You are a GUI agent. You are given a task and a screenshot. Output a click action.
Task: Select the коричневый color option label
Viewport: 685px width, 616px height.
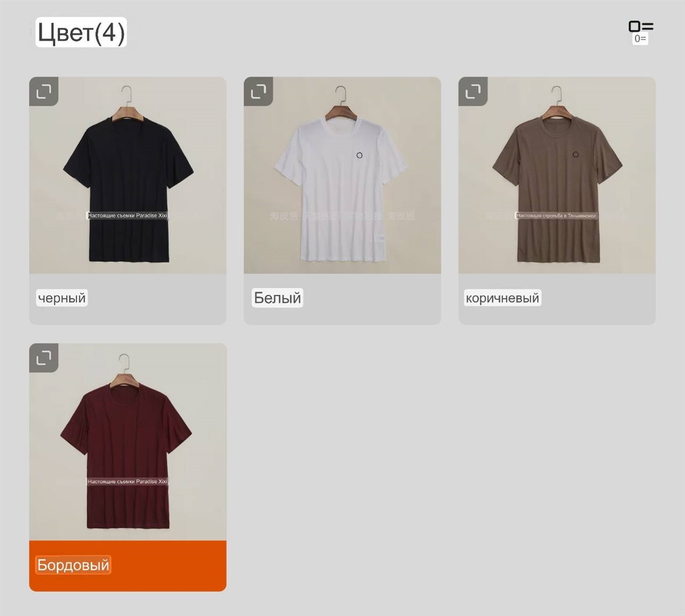click(x=502, y=298)
